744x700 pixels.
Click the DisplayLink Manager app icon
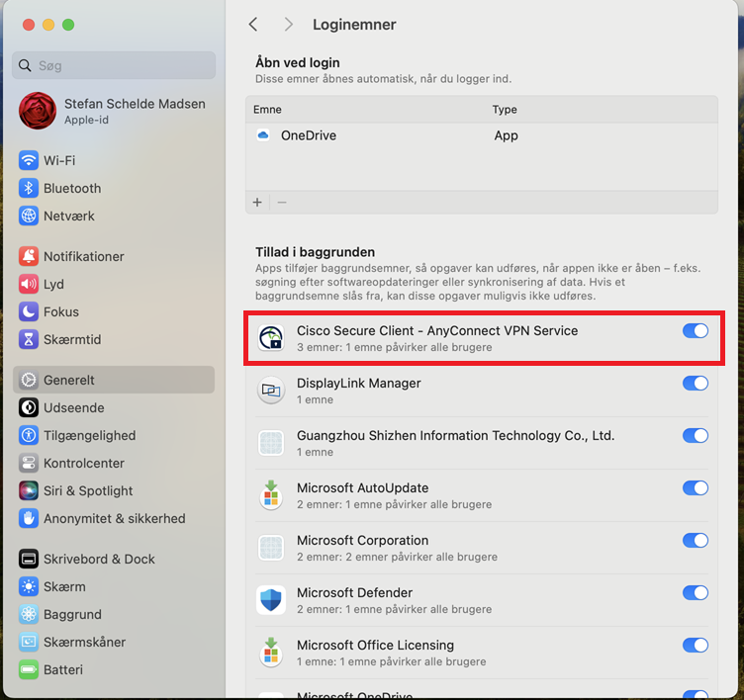click(271, 391)
